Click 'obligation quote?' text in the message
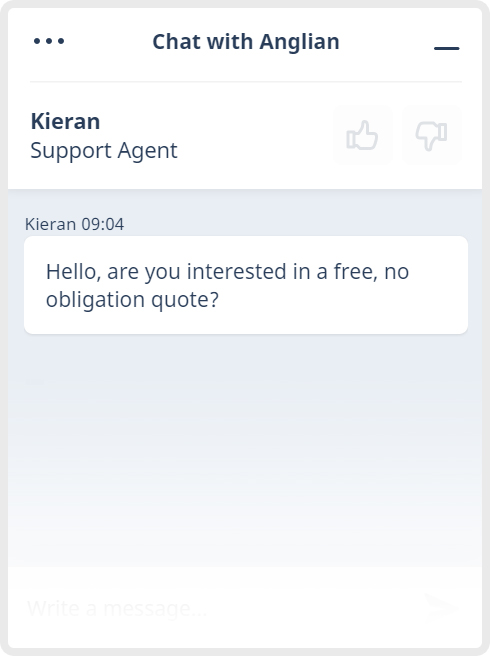This screenshot has width=490, height=662. (132, 299)
